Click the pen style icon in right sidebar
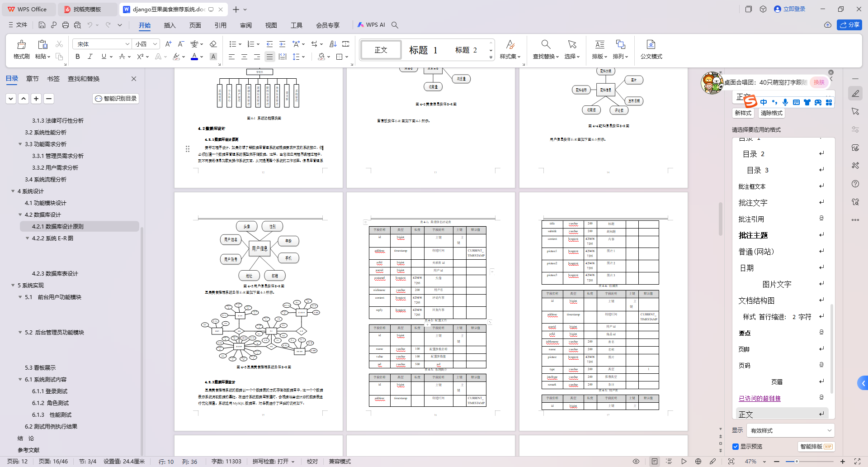This screenshot has width=868, height=467. click(x=855, y=93)
